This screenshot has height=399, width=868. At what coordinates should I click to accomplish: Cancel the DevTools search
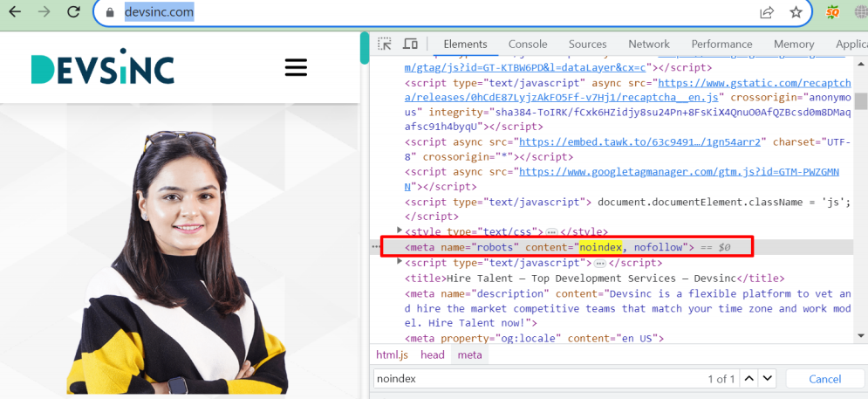coord(824,379)
